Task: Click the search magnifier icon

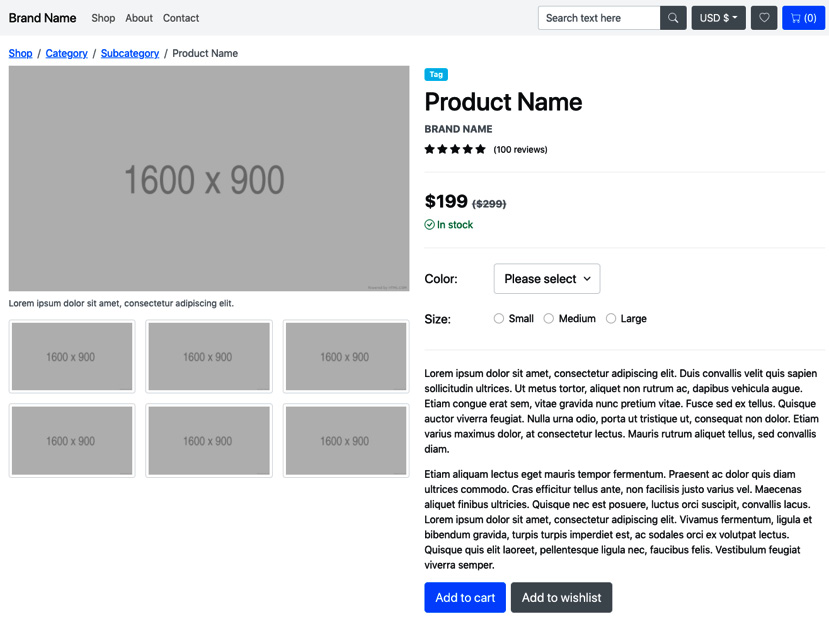Action: tap(672, 18)
